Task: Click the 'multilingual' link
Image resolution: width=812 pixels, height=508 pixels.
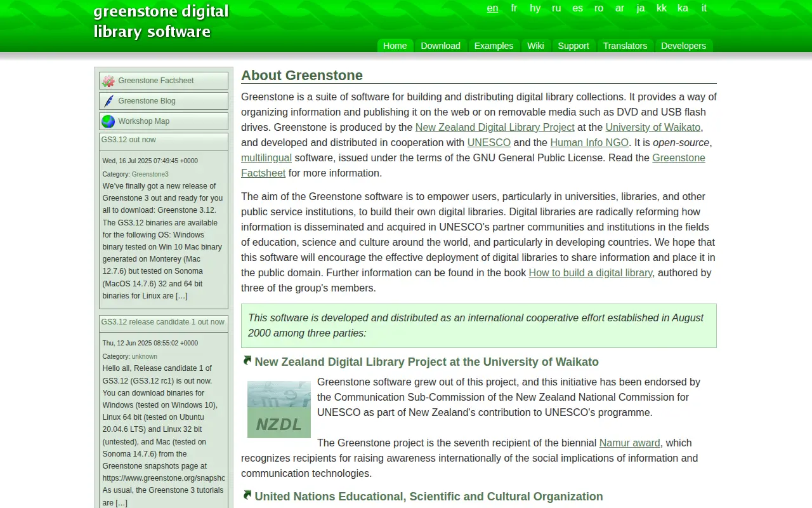Action: pyautogui.click(x=266, y=157)
